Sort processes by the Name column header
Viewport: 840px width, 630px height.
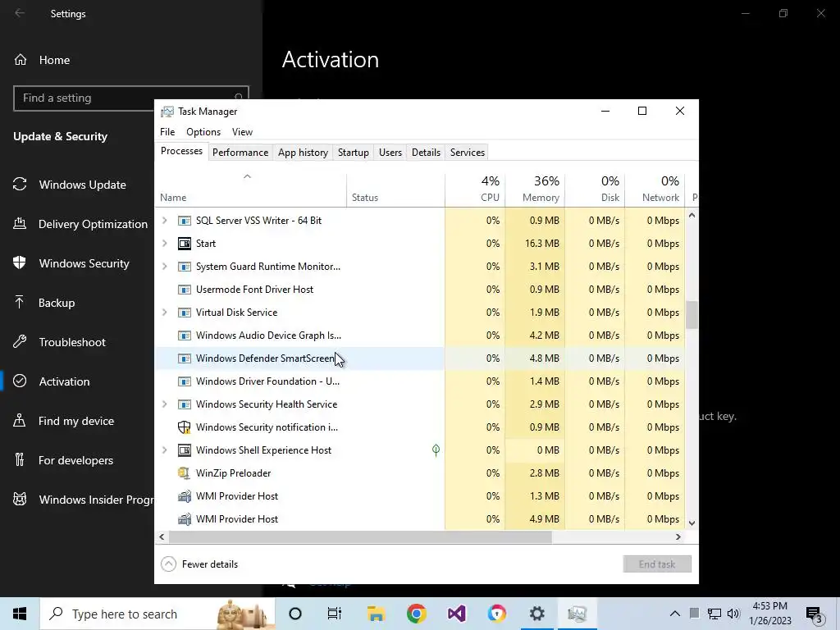pyautogui.click(x=250, y=190)
